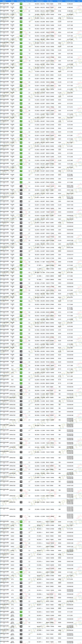Click ON icon in Klasa S OM 613.960 row
82x644 pixels.
(21, 351)
